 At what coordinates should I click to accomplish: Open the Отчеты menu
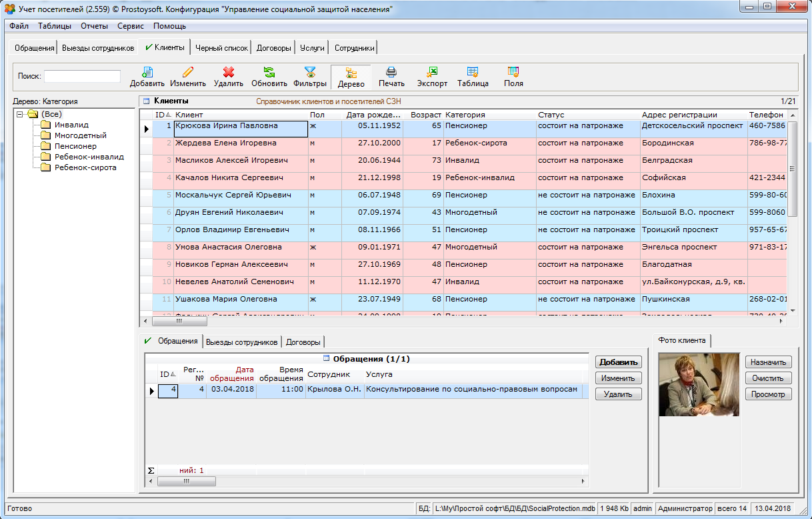point(94,26)
